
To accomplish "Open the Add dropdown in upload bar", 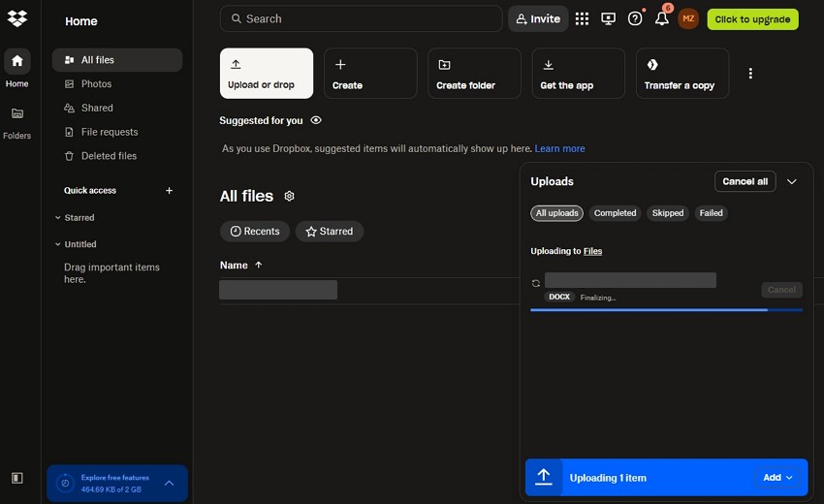I will pos(777,477).
